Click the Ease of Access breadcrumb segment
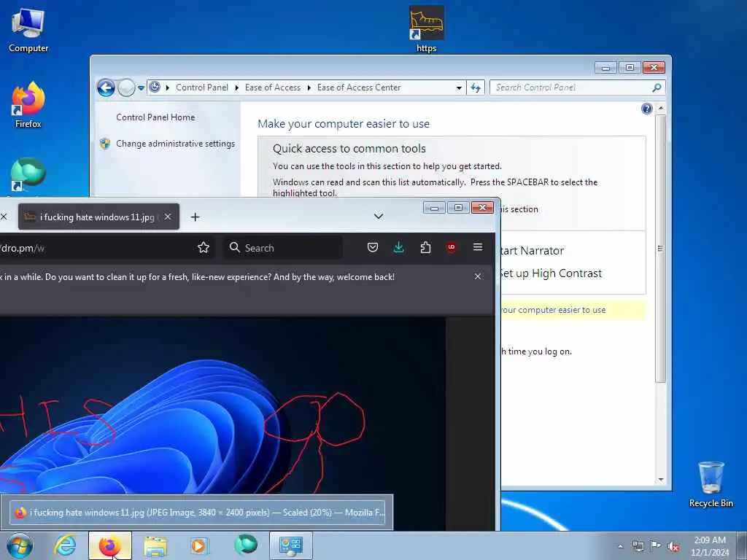Image resolution: width=747 pixels, height=560 pixels. 273,87
